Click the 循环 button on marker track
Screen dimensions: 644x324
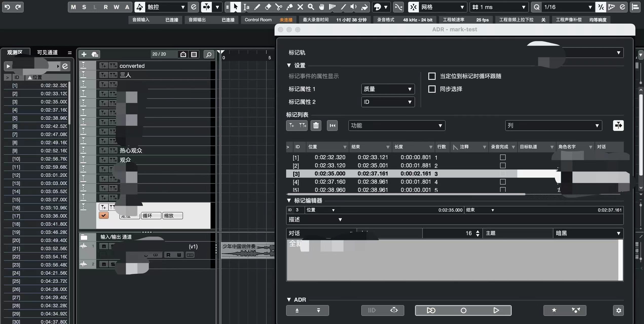(x=151, y=216)
